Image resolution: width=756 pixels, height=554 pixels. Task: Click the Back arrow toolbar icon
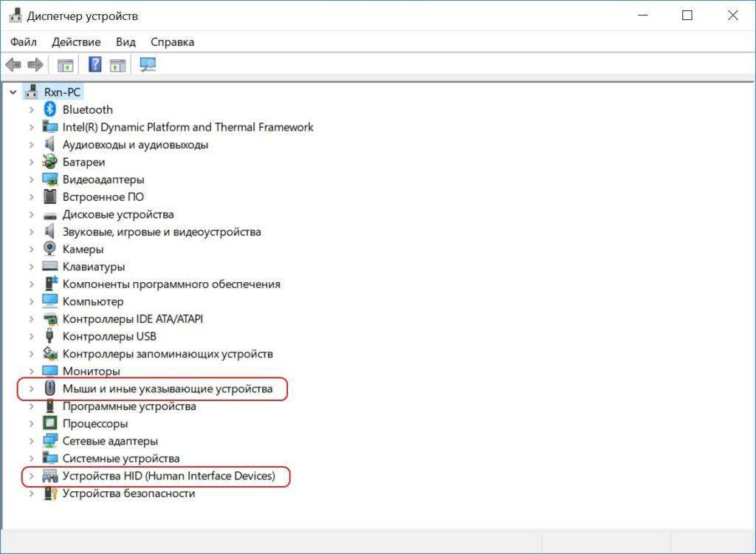click(13, 65)
